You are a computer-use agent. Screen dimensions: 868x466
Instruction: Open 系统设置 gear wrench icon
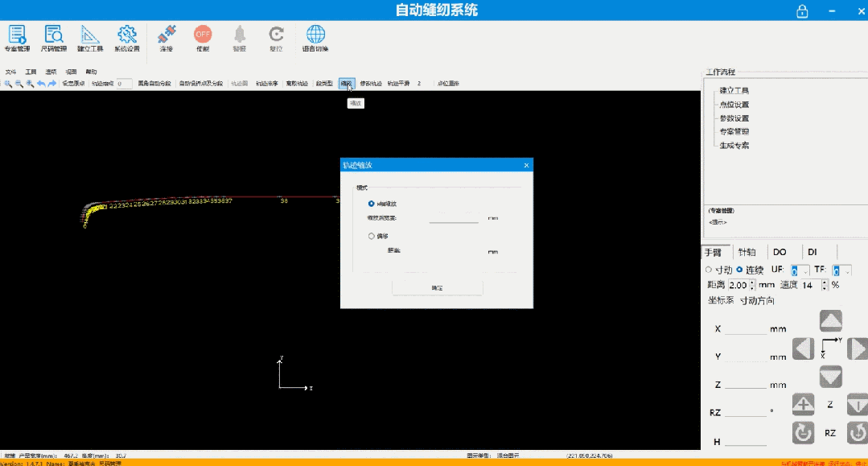pyautogui.click(x=127, y=35)
